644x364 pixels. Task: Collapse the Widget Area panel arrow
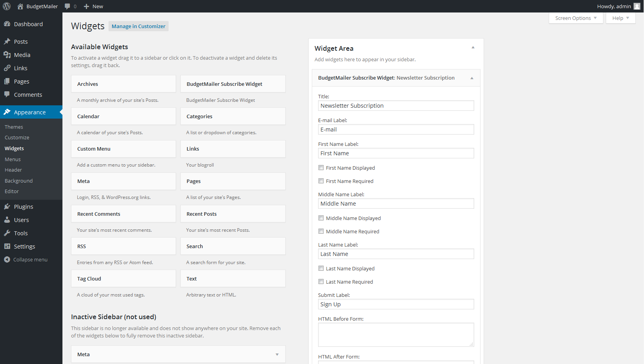[473, 48]
